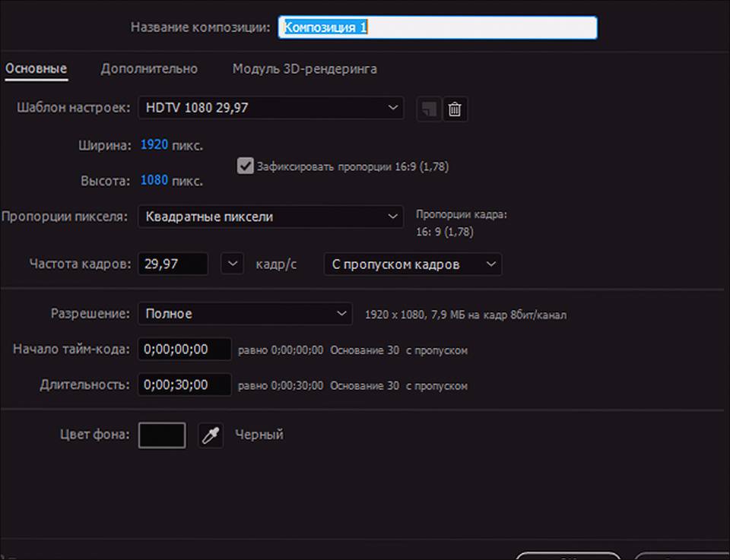The width and height of the screenshot is (730, 560).
Task: Click the start timecode field
Action: click(184, 350)
